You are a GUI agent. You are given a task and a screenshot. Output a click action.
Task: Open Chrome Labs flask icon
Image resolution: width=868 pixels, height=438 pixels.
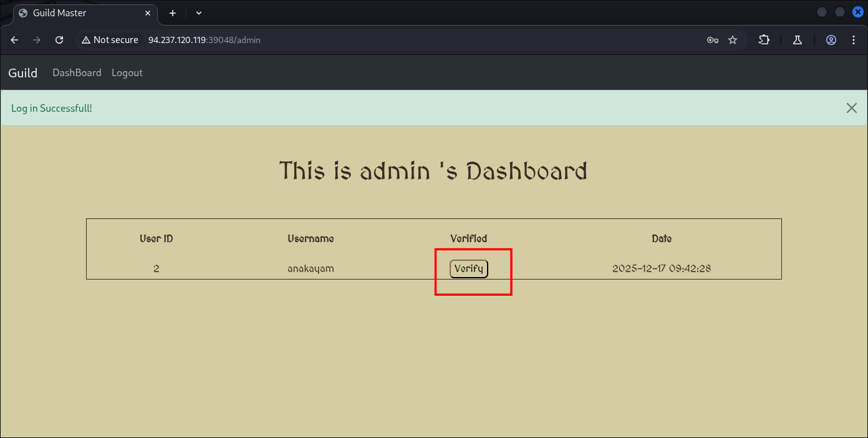[x=797, y=40]
